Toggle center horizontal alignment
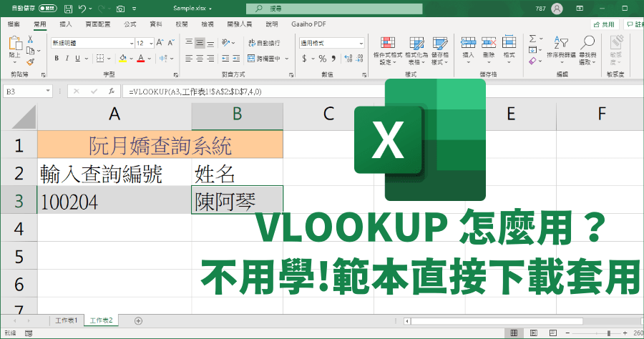 (200, 59)
